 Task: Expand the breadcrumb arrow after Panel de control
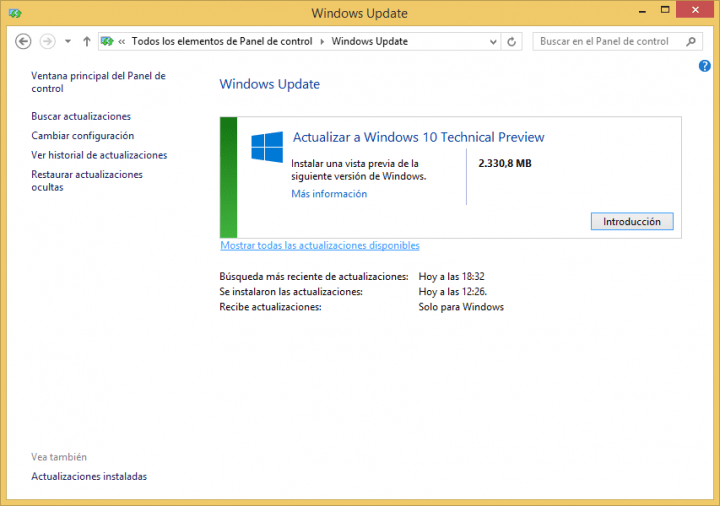pos(322,42)
